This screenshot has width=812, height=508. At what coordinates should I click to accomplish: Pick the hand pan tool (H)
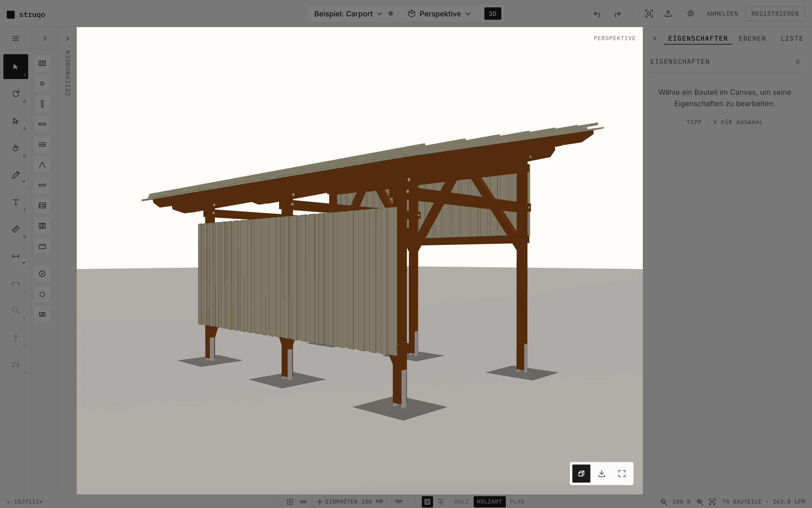tap(16, 148)
